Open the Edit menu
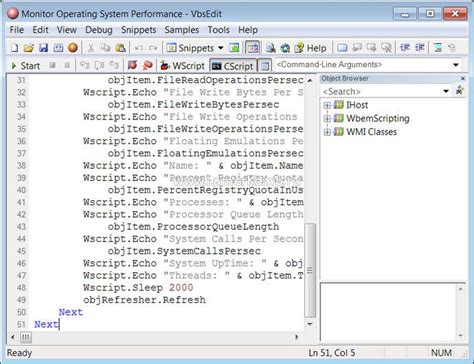474x364 pixels. click(x=40, y=30)
